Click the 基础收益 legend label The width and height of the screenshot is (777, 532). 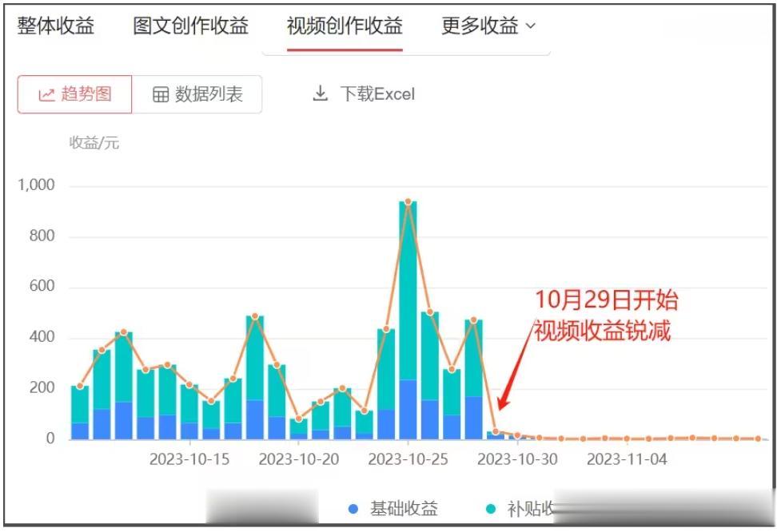click(x=404, y=509)
